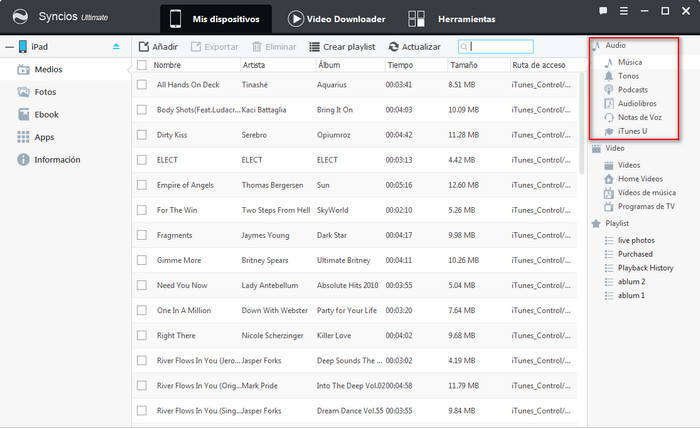Viewport: 700px width, 428px height.
Task: Click the Información info icon
Action: (x=23, y=159)
